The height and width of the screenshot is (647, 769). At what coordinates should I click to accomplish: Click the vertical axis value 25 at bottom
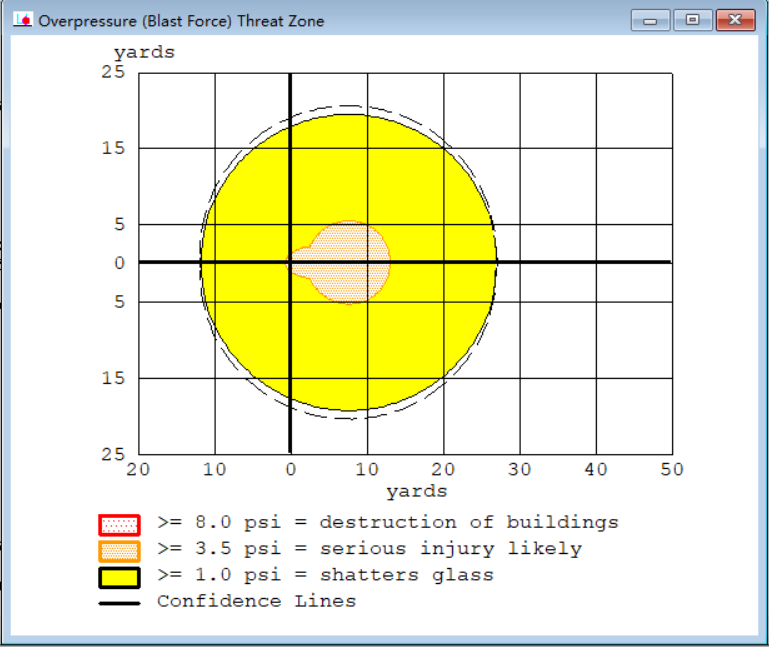(113, 455)
